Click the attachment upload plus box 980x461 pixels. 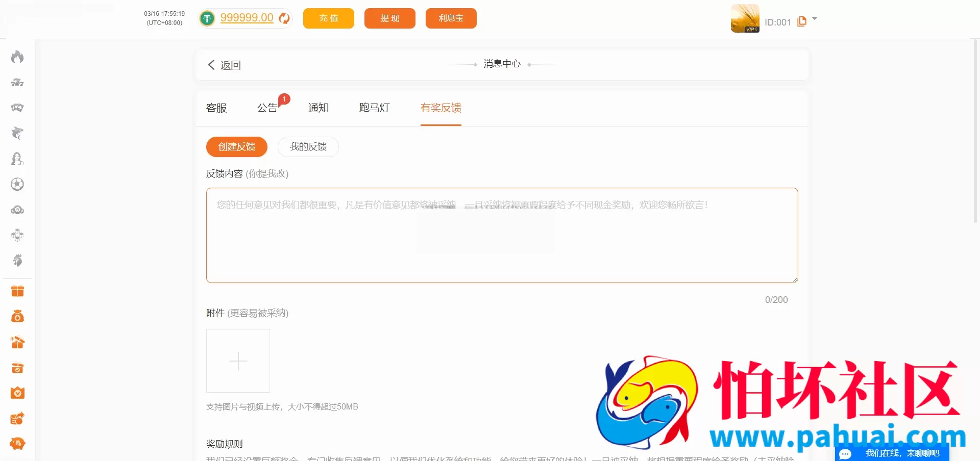(x=238, y=361)
